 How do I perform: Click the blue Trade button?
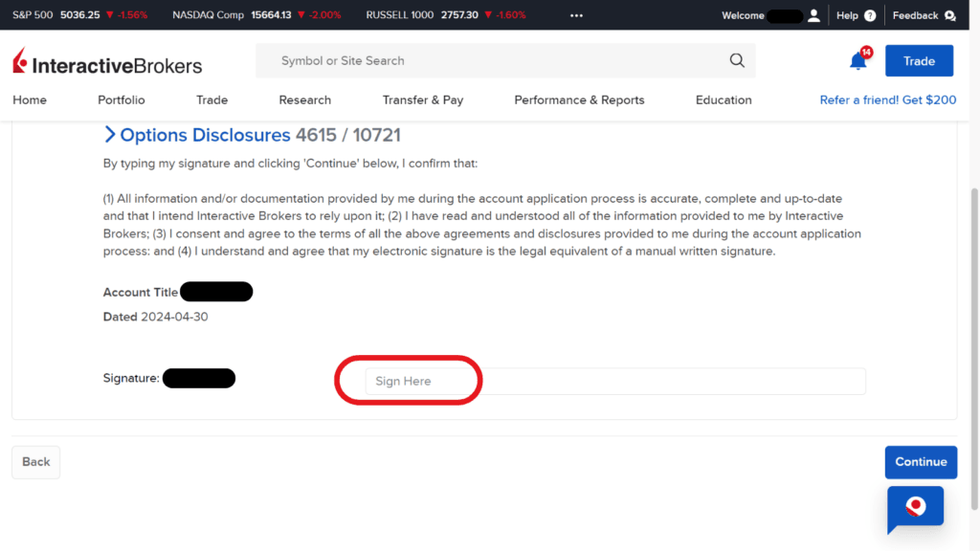tap(919, 60)
